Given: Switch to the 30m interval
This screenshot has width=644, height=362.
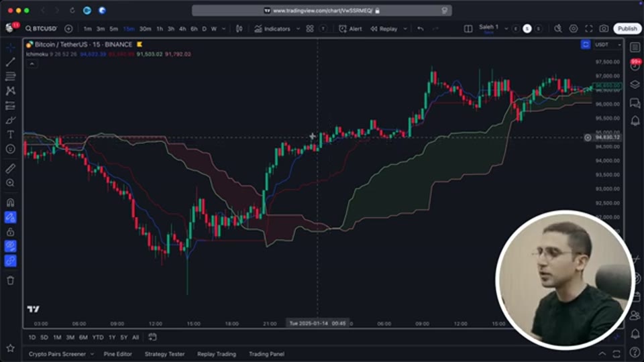Looking at the screenshot, I should coord(145,29).
